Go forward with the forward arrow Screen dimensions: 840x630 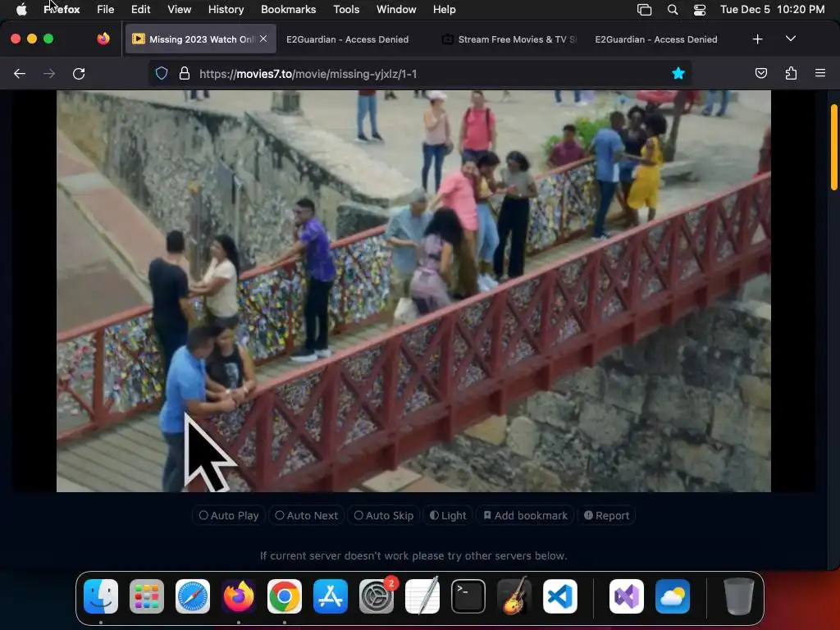click(x=49, y=74)
